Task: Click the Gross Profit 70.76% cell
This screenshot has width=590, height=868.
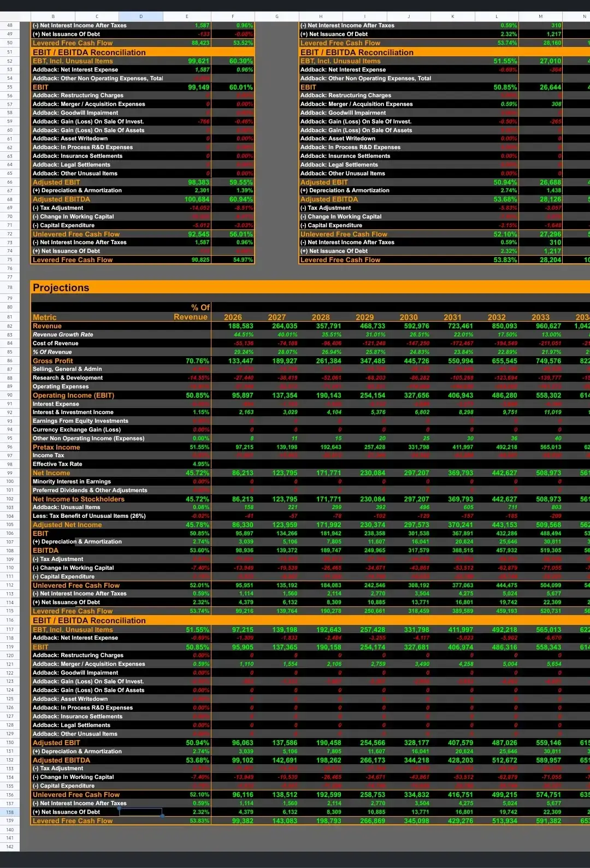Action: (198, 361)
